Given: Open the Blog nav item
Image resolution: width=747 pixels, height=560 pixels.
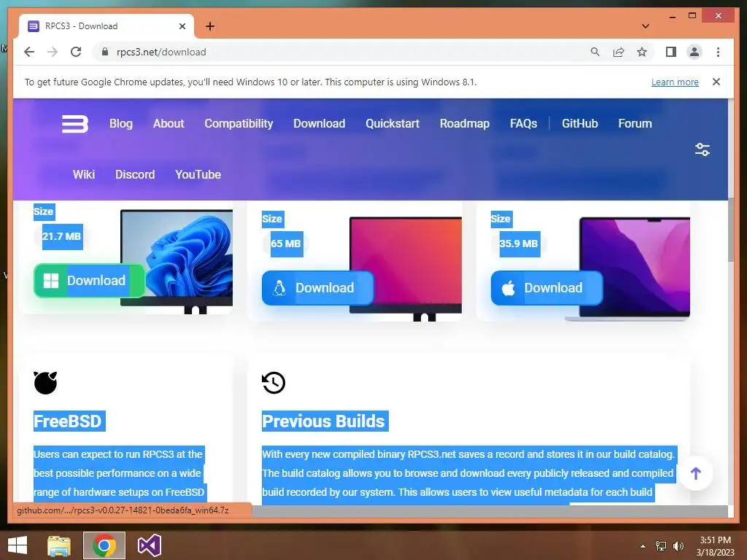Looking at the screenshot, I should tap(121, 124).
